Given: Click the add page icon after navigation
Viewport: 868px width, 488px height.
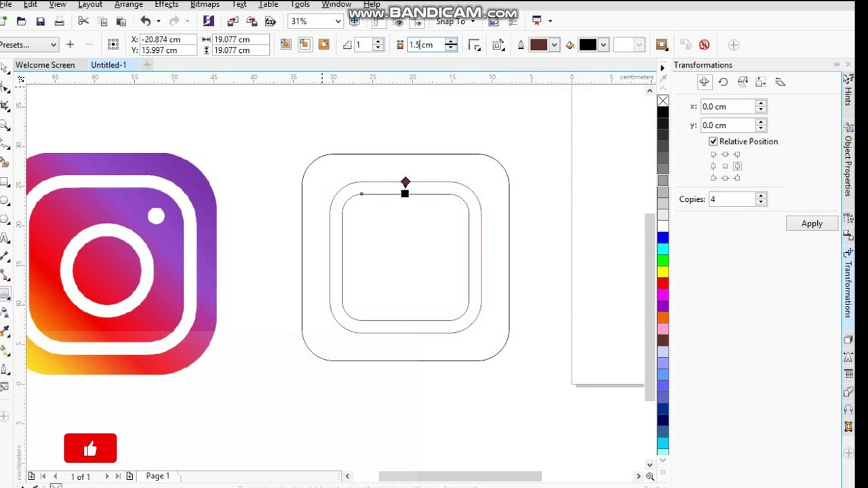Looking at the screenshot, I should pyautogui.click(x=130, y=476).
